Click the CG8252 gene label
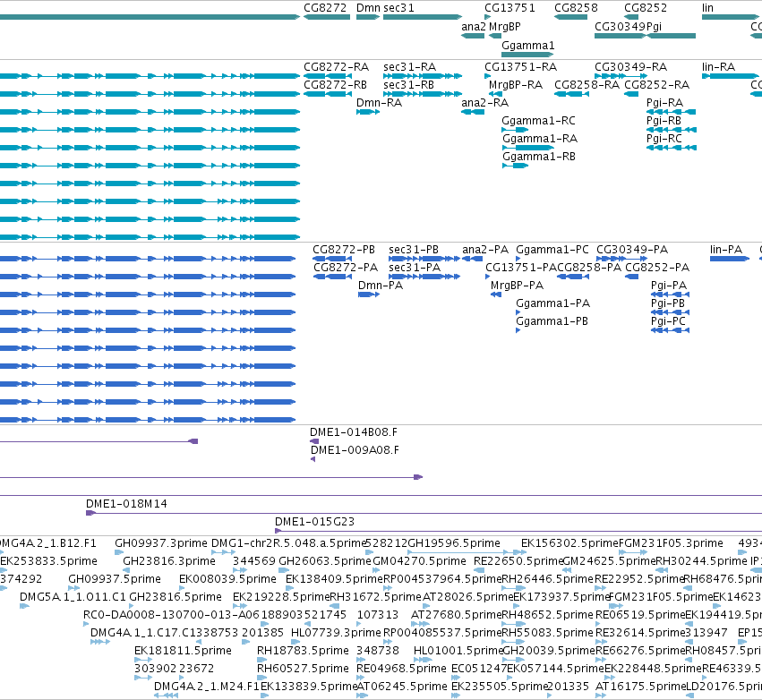This screenshot has width=762, height=700. [x=646, y=8]
